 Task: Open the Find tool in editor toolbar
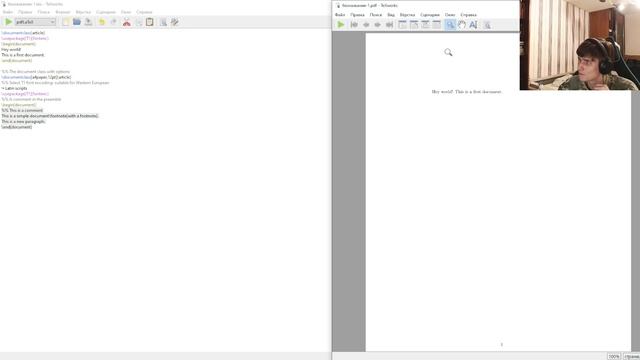click(x=163, y=22)
